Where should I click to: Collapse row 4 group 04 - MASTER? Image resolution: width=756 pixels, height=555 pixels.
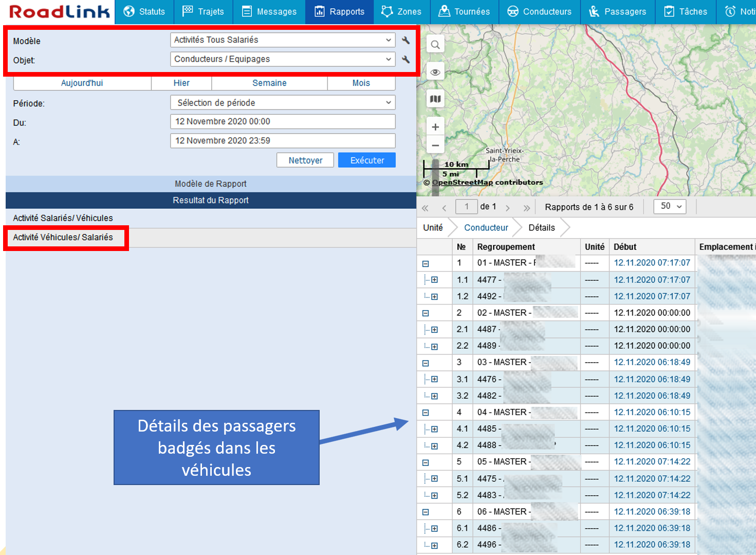(426, 413)
